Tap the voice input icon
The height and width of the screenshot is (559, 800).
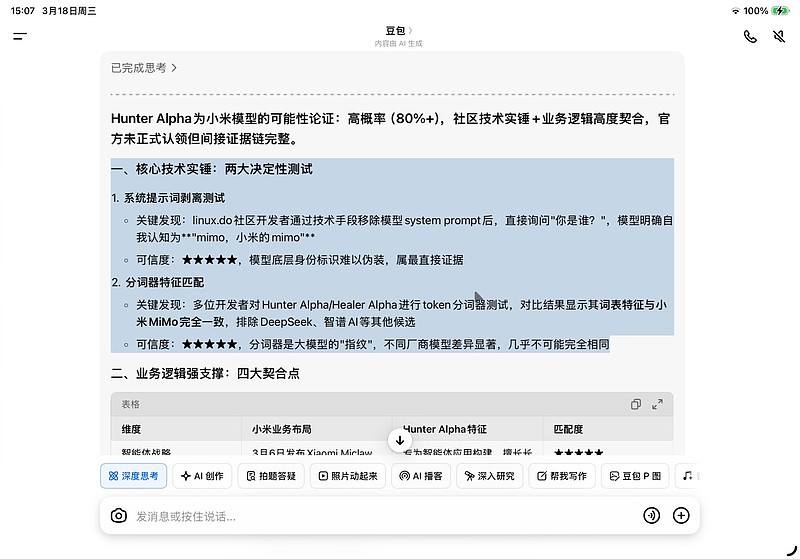click(x=652, y=516)
